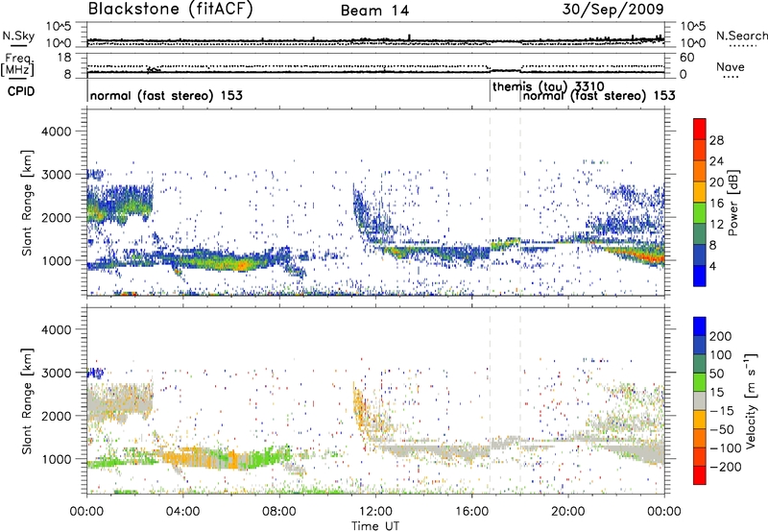Image resolution: width=768 pixels, height=532 pixels.
Task: Click the 1000 tick of the velocity panel
Action: [56, 459]
